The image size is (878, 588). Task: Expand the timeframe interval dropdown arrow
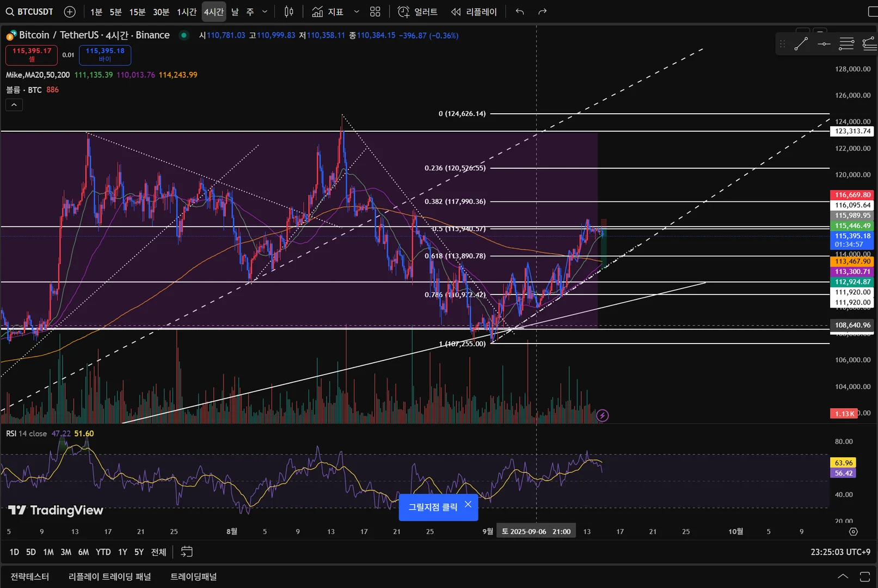[x=265, y=11]
